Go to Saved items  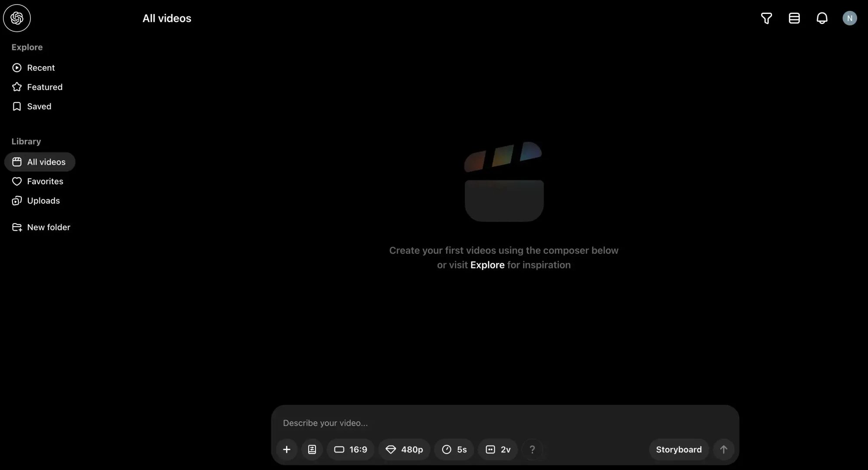32,106
